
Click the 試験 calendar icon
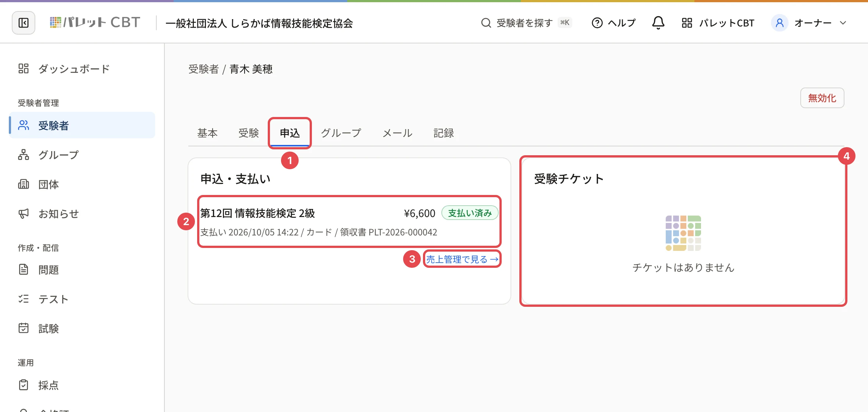tap(24, 328)
